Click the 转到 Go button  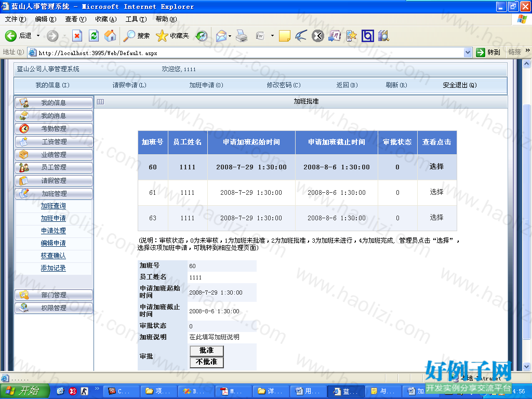point(488,52)
